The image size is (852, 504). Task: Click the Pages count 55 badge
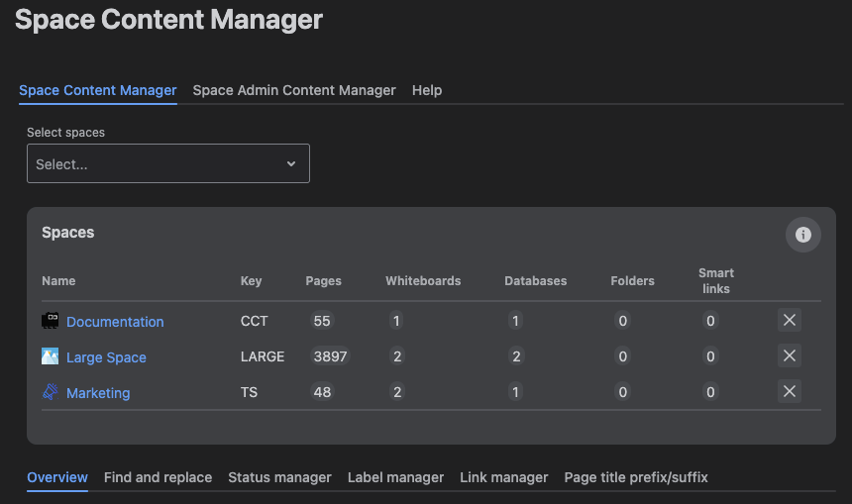(322, 321)
